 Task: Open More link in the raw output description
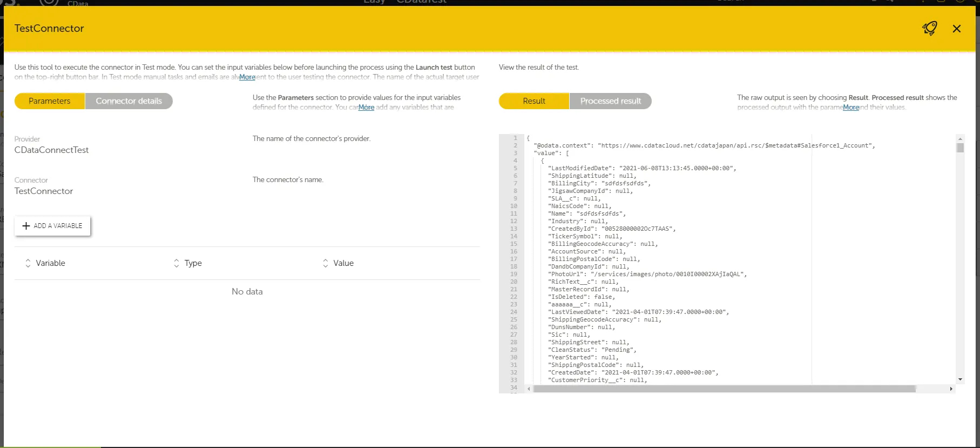click(850, 108)
